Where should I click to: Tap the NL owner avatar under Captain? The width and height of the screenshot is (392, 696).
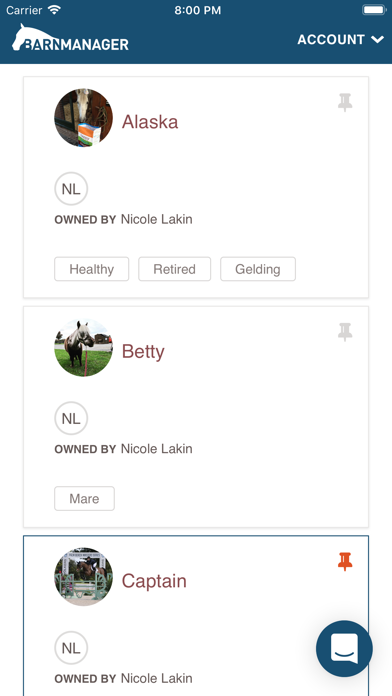point(71,648)
